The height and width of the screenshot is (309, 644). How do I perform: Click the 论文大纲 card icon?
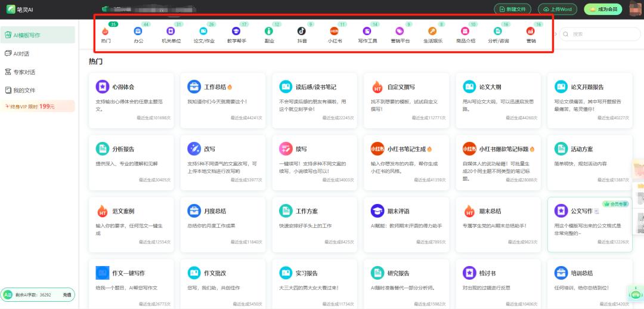pyautogui.click(x=469, y=86)
